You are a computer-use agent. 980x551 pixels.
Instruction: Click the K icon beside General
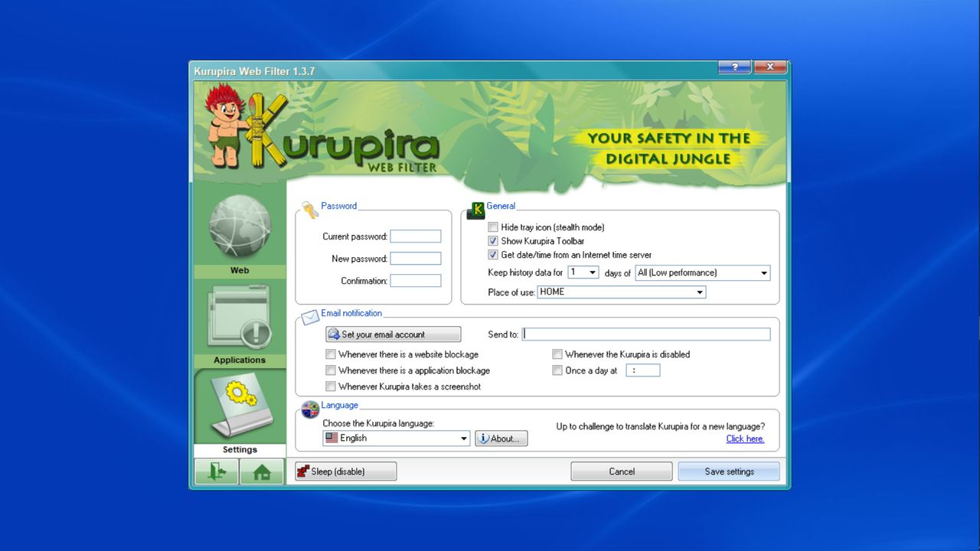[x=476, y=210]
